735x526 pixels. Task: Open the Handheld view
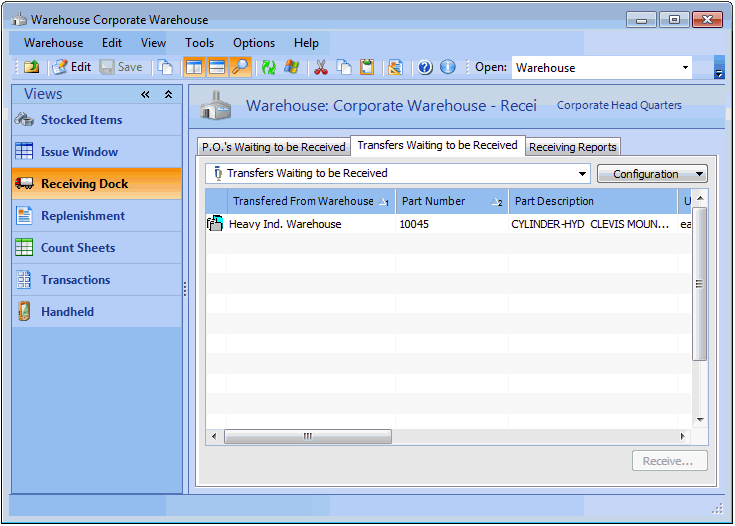(67, 312)
